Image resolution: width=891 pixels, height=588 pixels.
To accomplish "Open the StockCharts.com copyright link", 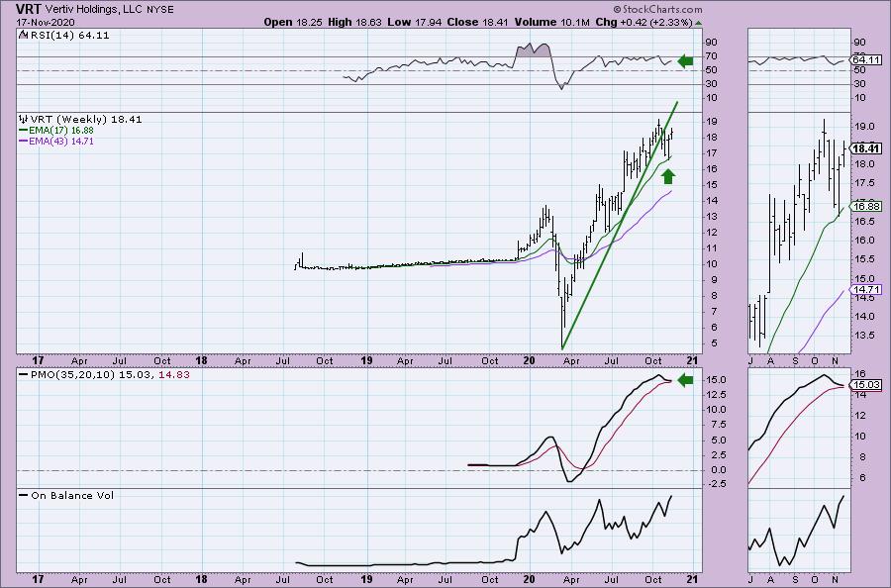I will pyautogui.click(x=657, y=9).
